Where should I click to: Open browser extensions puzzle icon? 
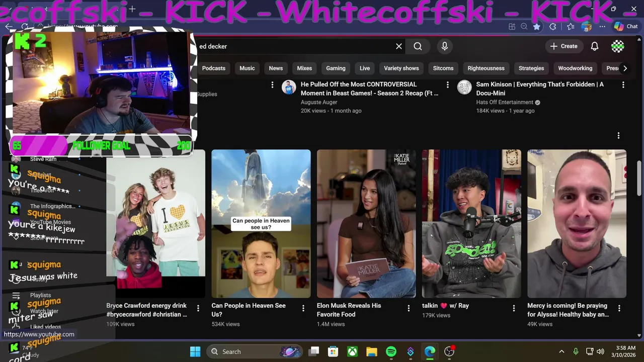coord(553,27)
